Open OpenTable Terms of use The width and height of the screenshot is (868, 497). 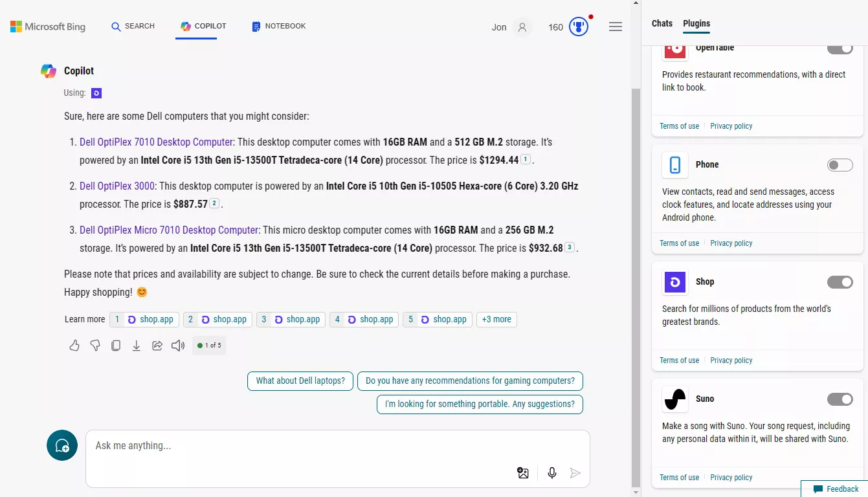[x=679, y=126]
